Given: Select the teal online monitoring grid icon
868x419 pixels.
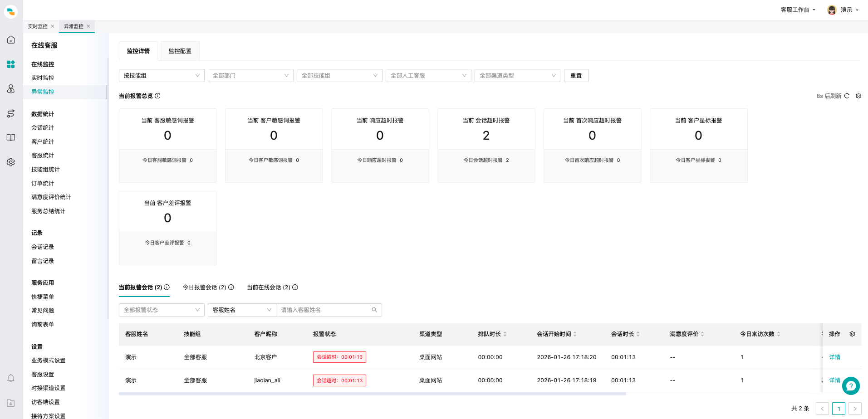Looking at the screenshot, I should pos(10,64).
